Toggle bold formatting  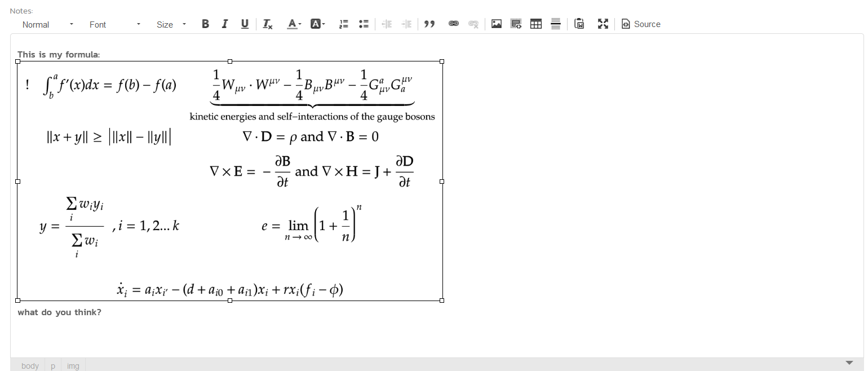click(x=205, y=24)
